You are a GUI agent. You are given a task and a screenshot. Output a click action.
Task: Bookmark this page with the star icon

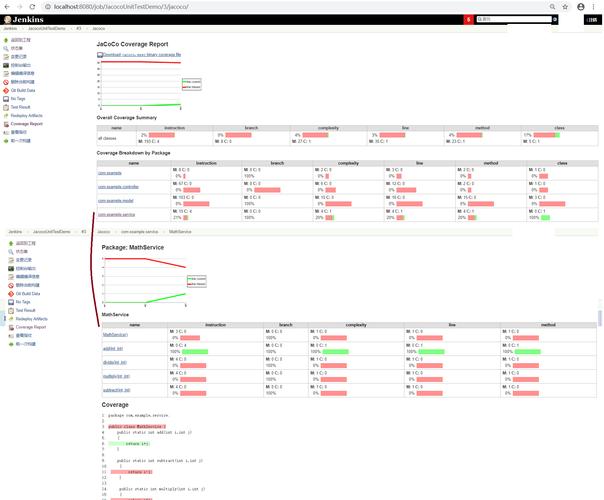(x=565, y=7)
